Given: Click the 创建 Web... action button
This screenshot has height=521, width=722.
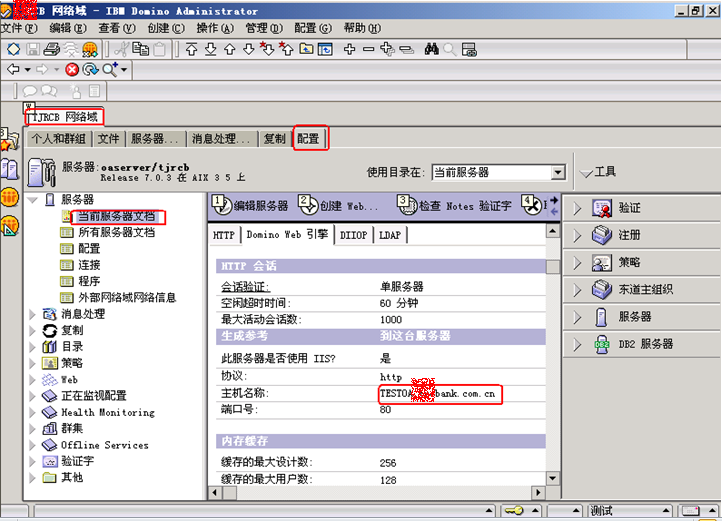Looking at the screenshot, I should (x=338, y=205).
